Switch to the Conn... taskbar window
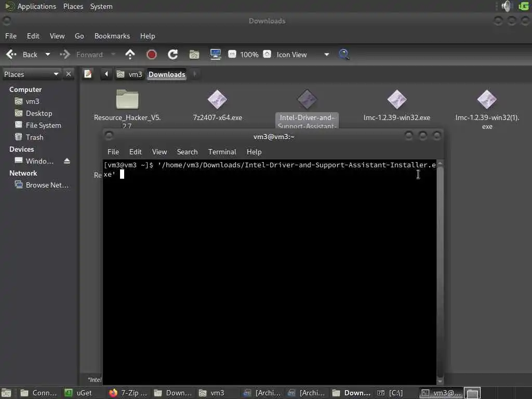 click(x=38, y=393)
